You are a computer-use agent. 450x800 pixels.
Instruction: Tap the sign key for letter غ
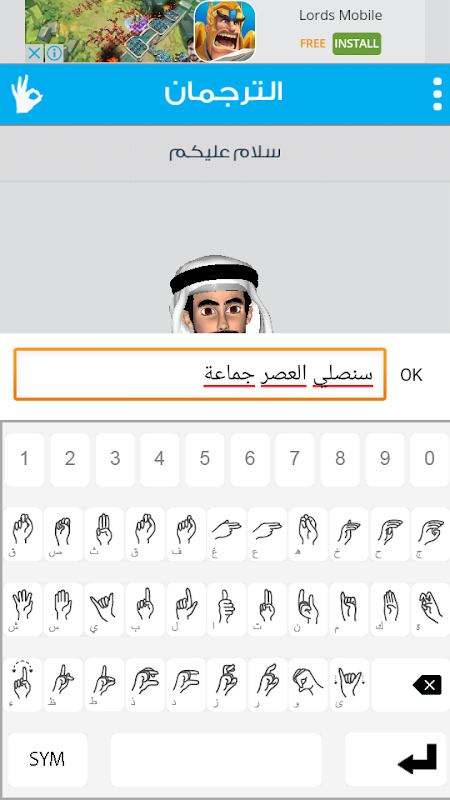click(x=227, y=534)
